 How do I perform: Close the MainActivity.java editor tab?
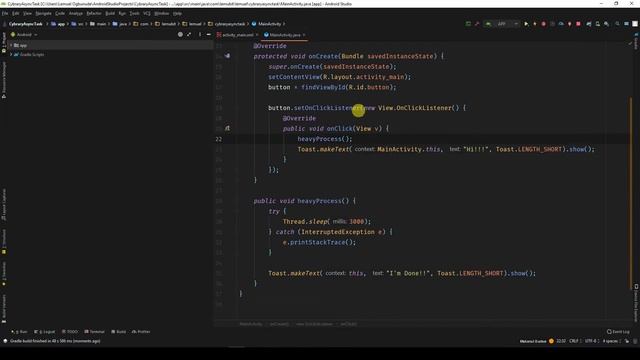pos(304,35)
